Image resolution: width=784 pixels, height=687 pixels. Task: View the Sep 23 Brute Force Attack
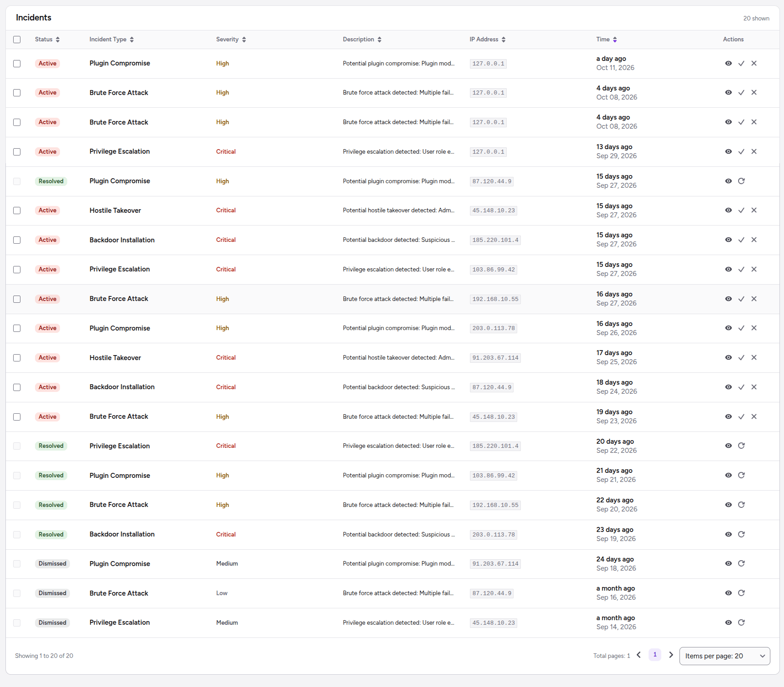[728, 416]
